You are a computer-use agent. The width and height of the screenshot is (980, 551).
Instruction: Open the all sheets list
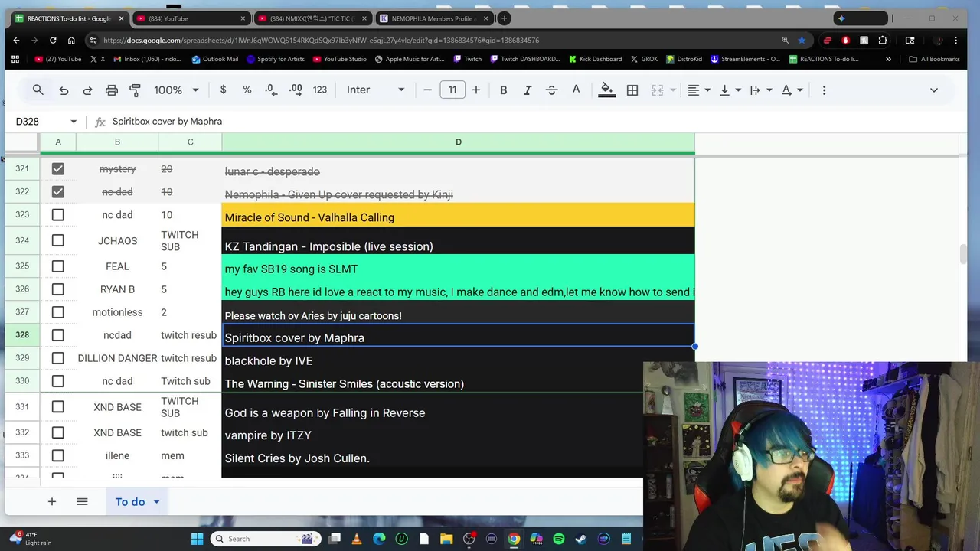click(x=82, y=502)
